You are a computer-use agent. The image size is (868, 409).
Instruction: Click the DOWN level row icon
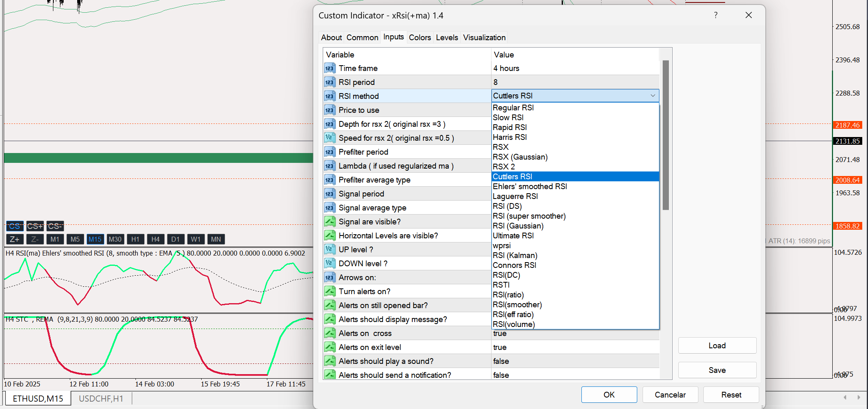[330, 263]
